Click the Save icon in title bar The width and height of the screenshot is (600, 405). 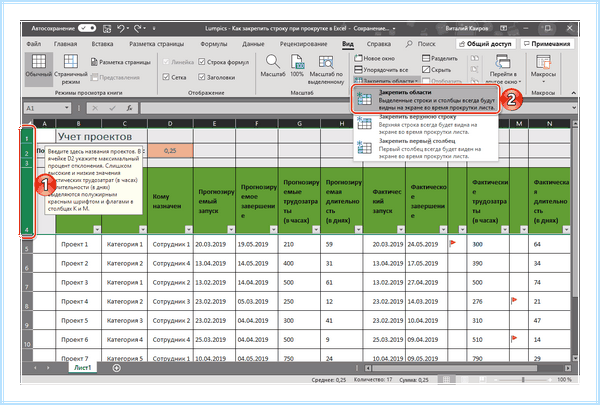pyautogui.click(x=107, y=28)
